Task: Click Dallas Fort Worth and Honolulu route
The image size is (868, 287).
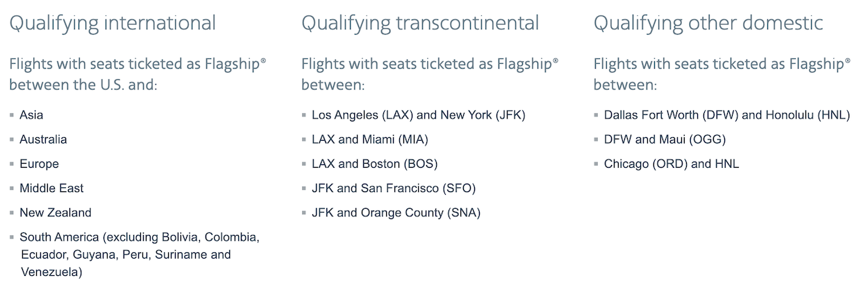Action: 726,115
